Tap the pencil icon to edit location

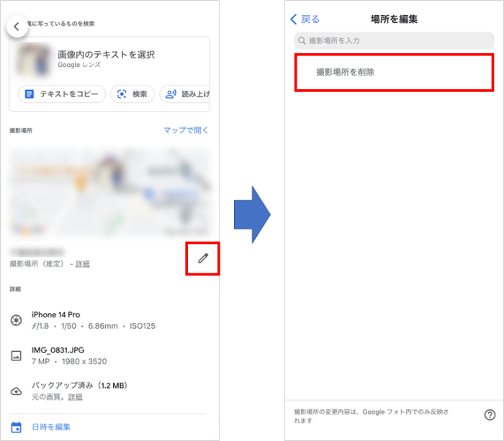click(202, 258)
